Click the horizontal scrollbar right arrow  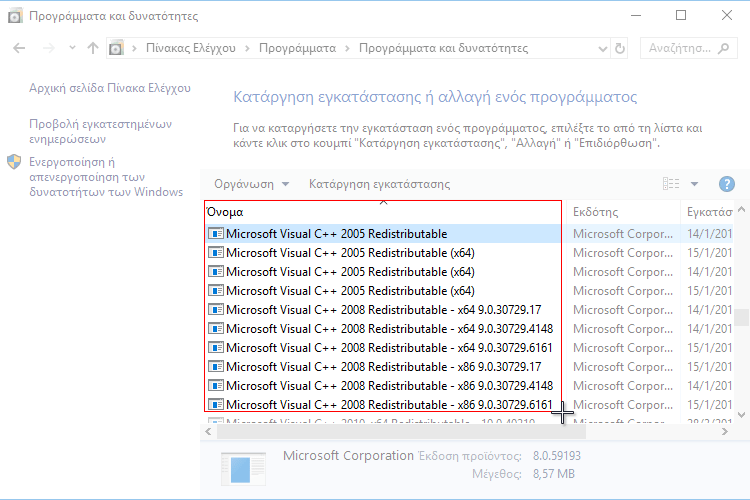click(725, 432)
